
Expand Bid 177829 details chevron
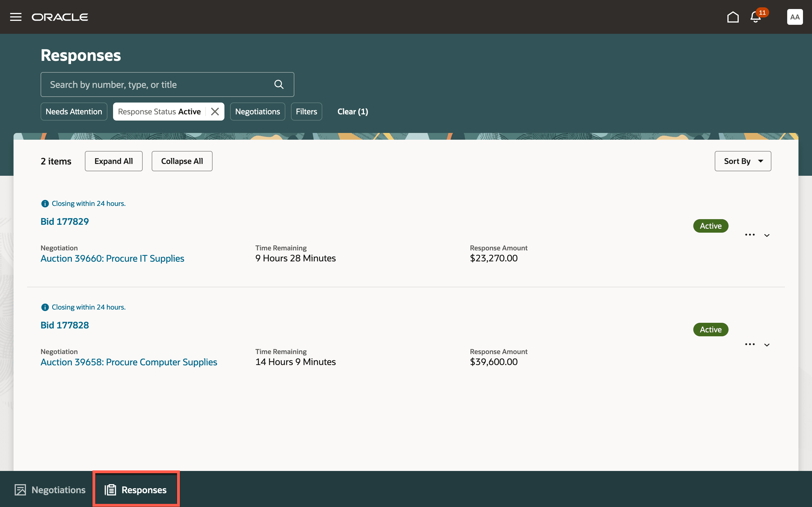pyautogui.click(x=767, y=235)
